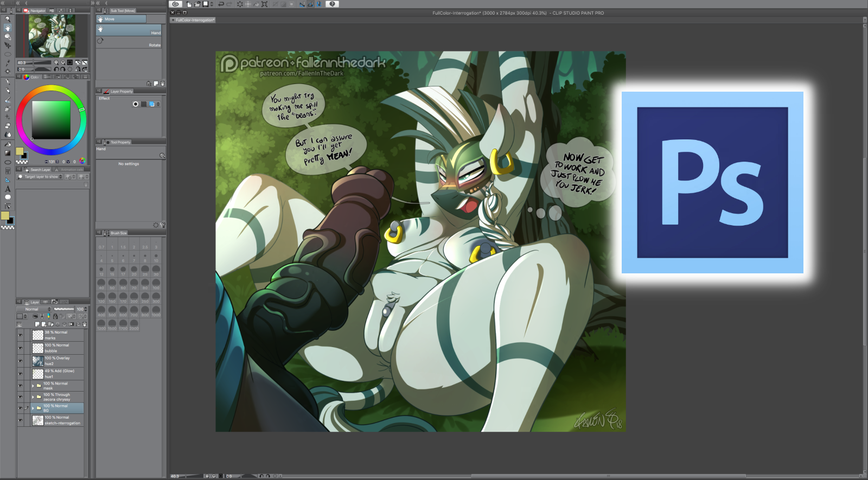The image size is (868, 480).
Task: Expand the zecora chryssy folder
Action: tap(33, 397)
